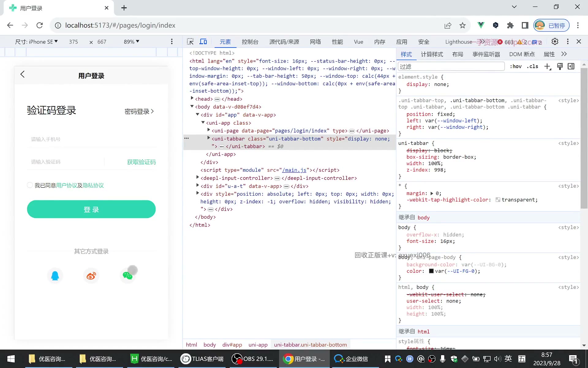This screenshot has height=368, width=588.
Task: Expand the head element node
Action: [x=192, y=98]
